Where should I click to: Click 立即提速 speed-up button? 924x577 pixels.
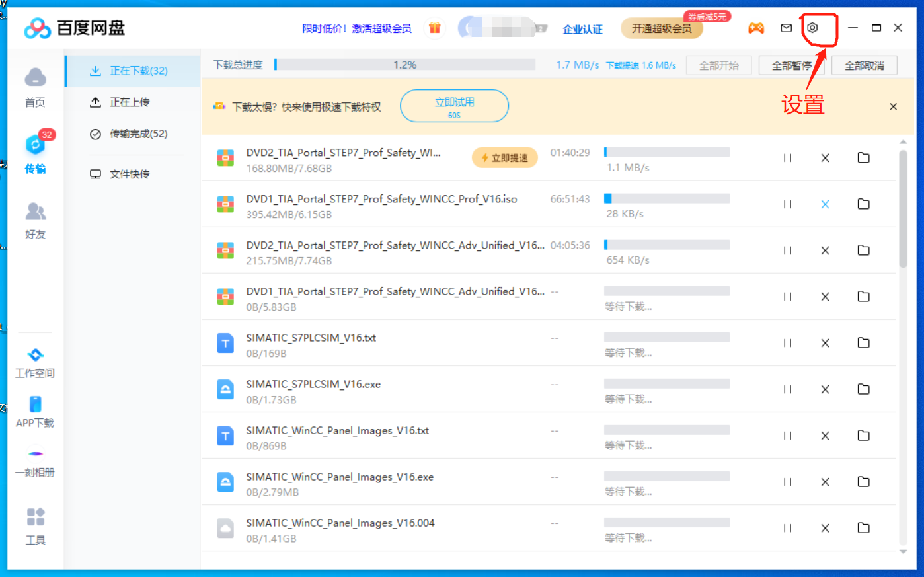pyautogui.click(x=504, y=158)
